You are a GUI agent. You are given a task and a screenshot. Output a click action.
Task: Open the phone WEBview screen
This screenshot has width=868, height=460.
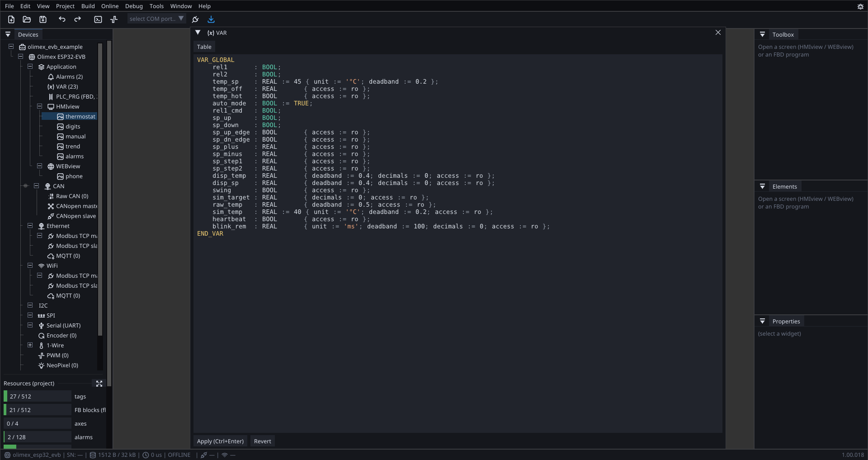[x=70, y=176]
